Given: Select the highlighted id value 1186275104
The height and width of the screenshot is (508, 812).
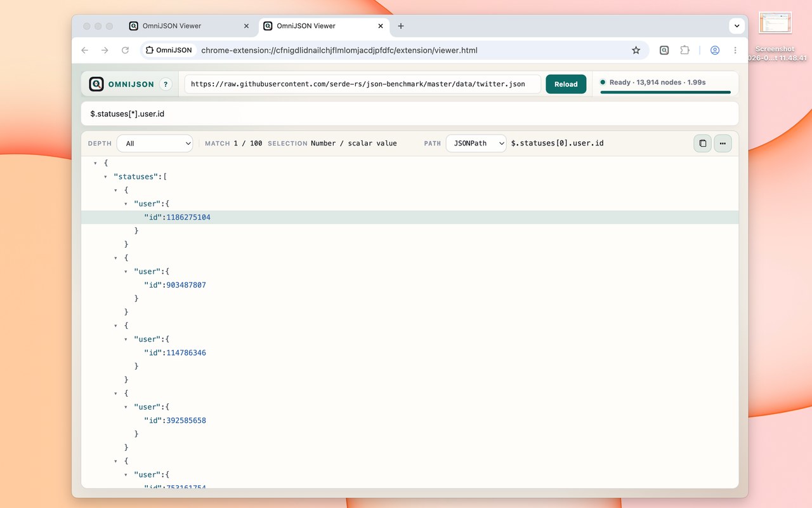Looking at the screenshot, I should (188, 217).
